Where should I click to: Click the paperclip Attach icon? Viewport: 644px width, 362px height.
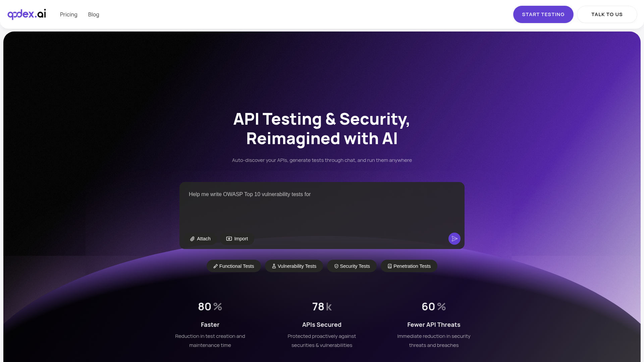tap(192, 239)
